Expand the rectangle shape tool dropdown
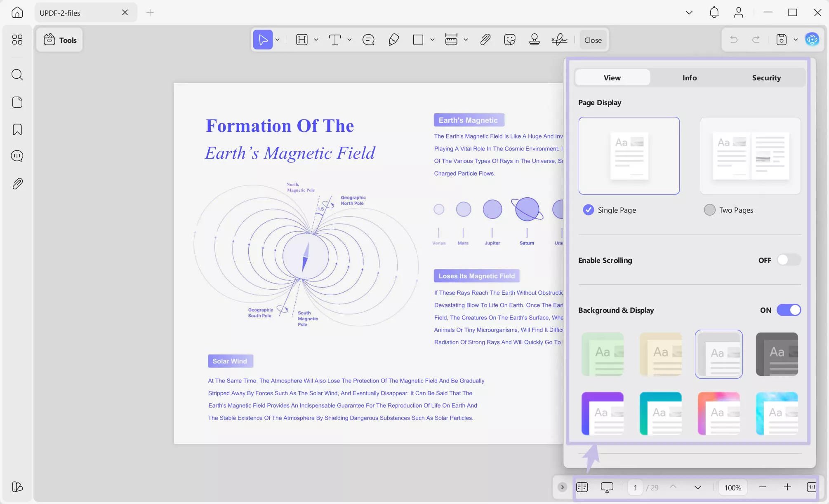This screenshot has height=504, width=829. [x=432, y=40]
